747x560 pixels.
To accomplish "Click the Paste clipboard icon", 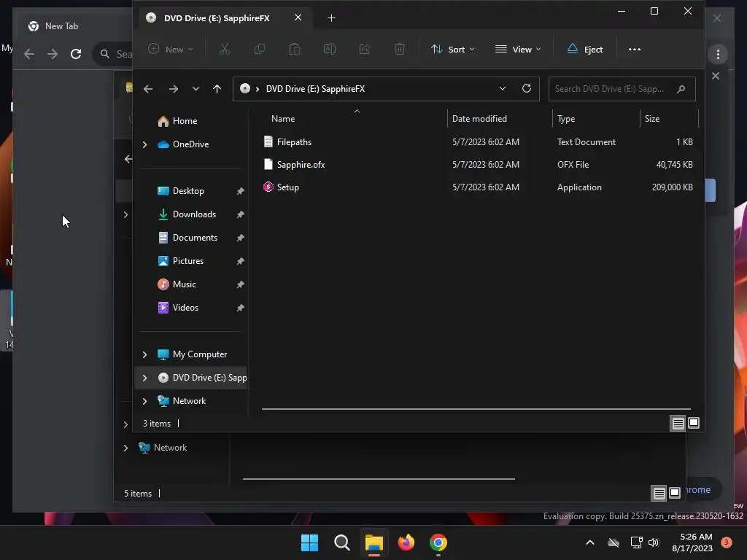I will point(295,49).
